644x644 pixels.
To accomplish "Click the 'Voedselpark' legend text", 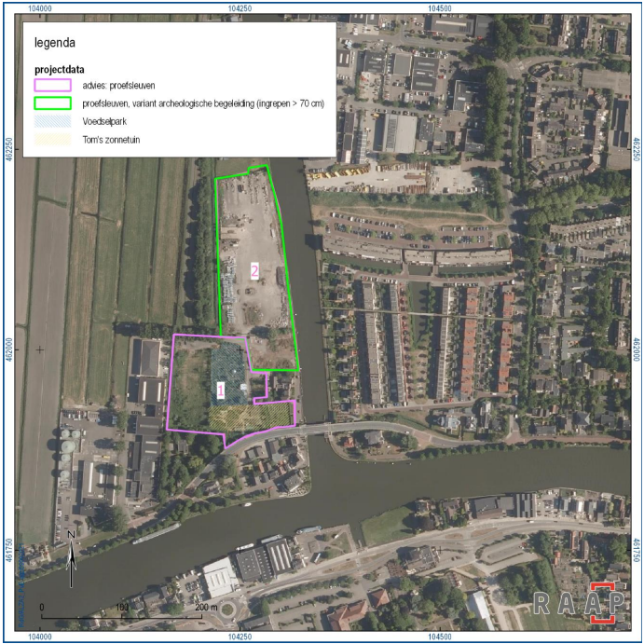I will click(x=104, y=121).
